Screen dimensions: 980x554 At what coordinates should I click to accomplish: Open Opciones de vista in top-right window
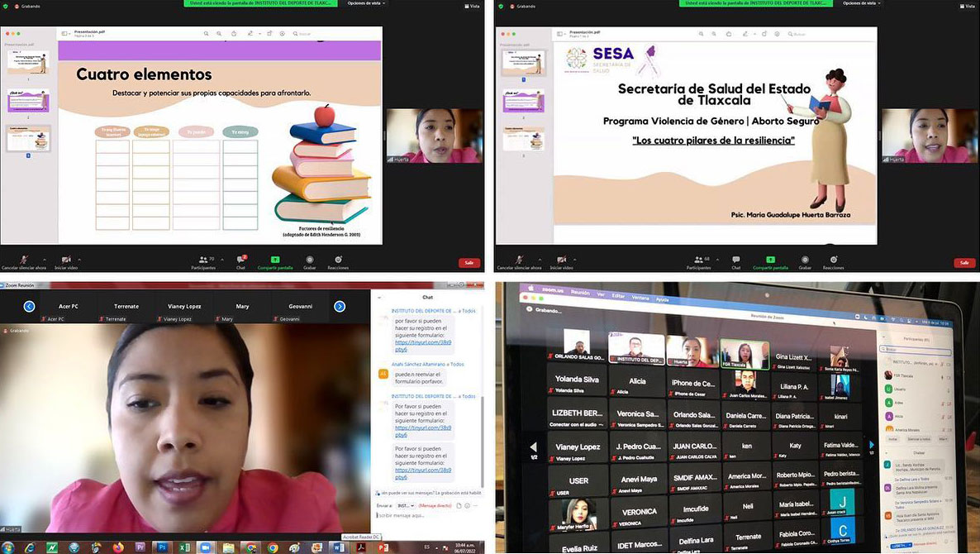862,3
